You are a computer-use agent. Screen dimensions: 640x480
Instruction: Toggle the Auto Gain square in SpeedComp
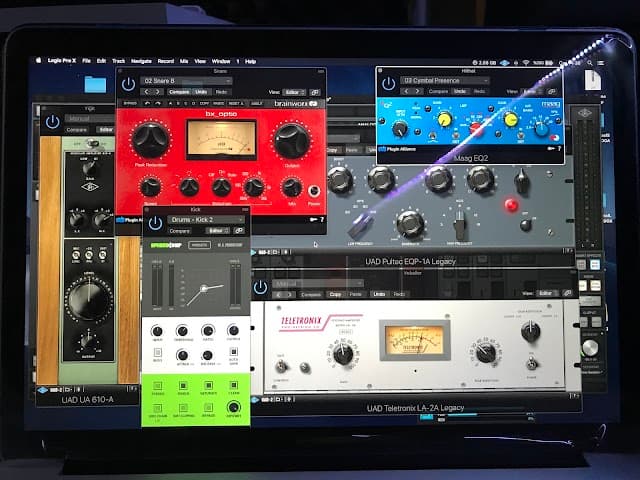click(233, 351)
